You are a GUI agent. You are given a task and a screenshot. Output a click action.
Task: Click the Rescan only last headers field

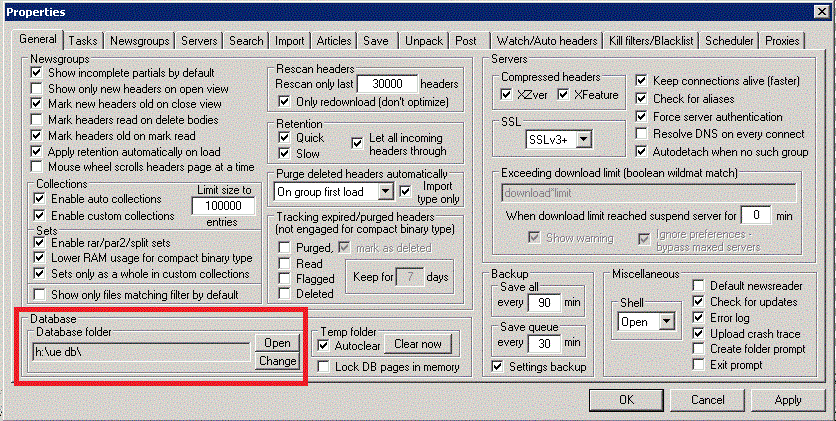coord(385,85)
